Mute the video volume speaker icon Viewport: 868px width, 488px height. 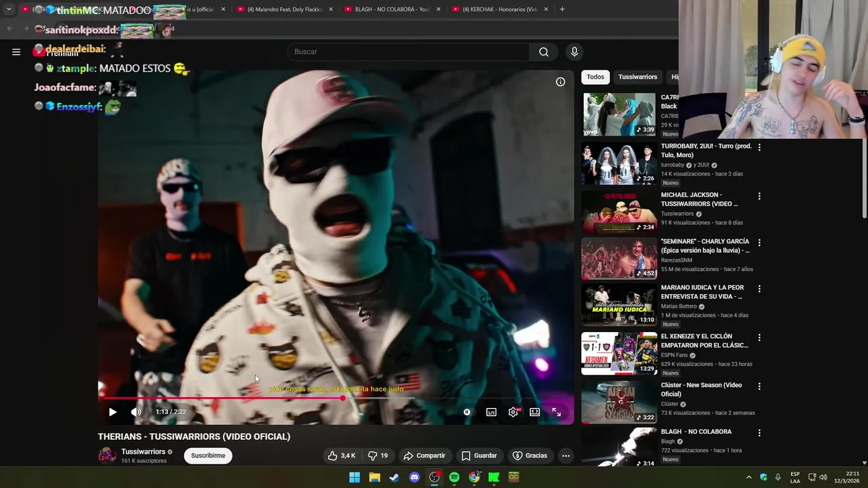tap(136, 411)
